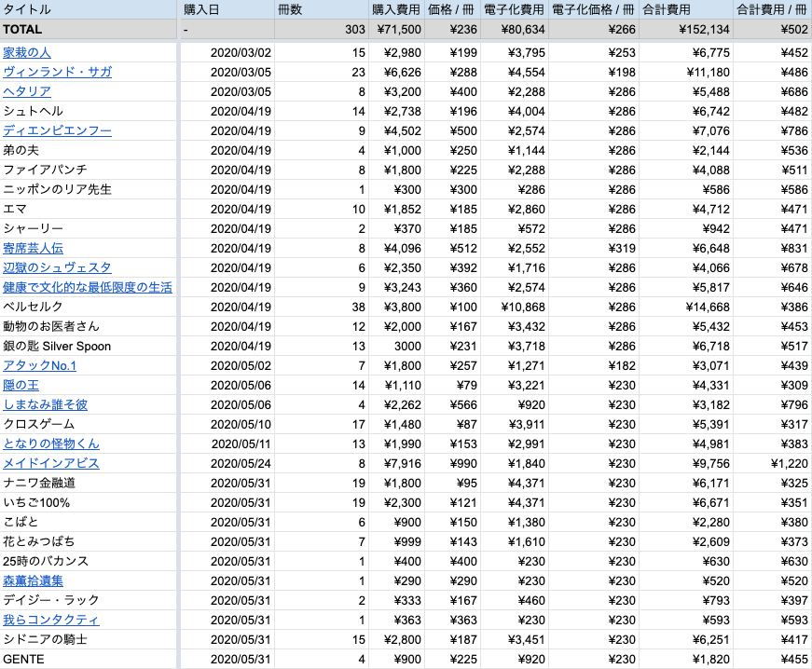The image size is (812, 669).
Task: Select the タイトル column header
Action: click(x=89, y=9)
